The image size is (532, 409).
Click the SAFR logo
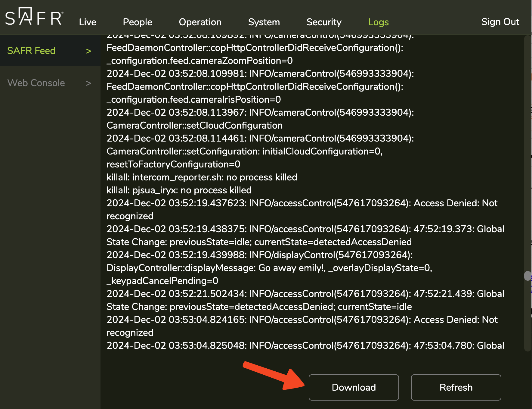[x=34, y=17]
